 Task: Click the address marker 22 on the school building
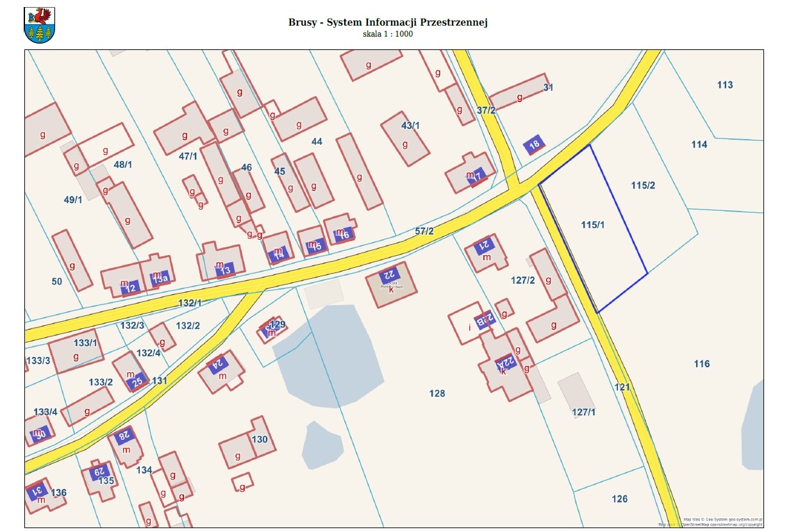[388, 276]
